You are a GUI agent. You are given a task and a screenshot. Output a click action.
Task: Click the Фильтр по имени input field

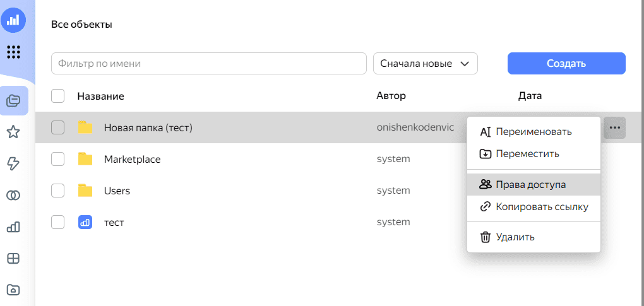click(x=208, y=64)
